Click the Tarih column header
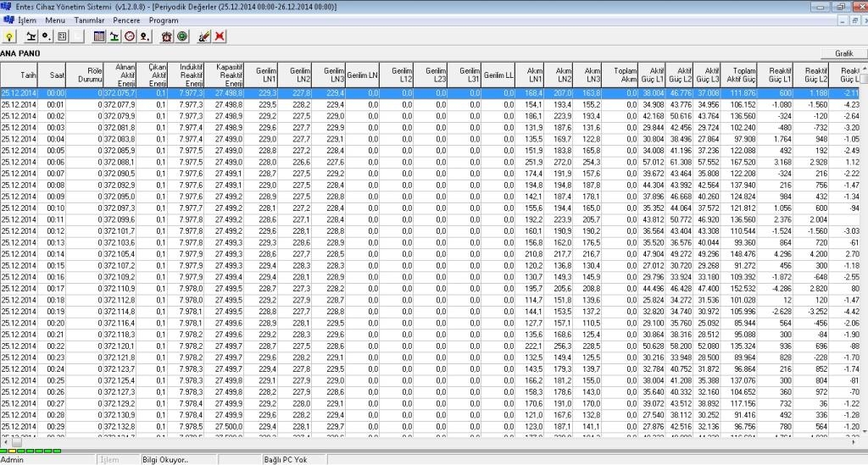868x465 pixels. 19,75
